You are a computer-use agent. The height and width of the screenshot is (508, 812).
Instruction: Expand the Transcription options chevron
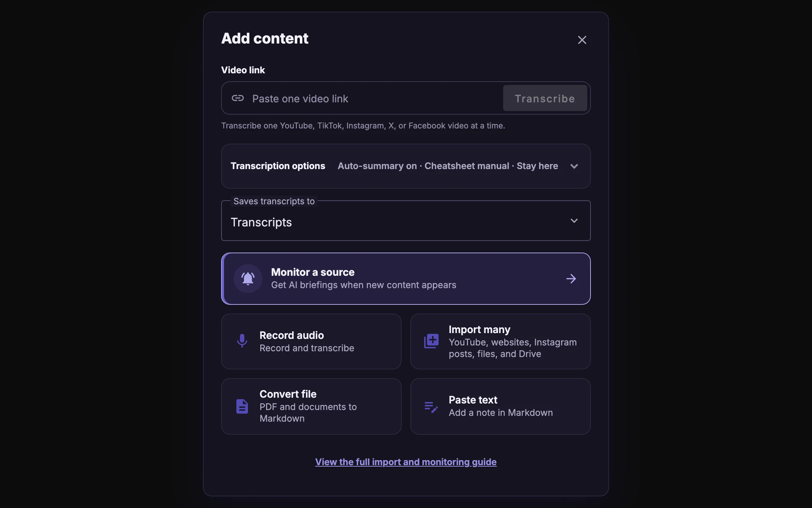point(574,166)
